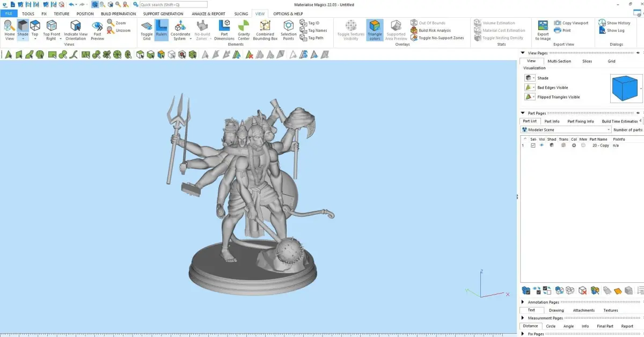The width and height of the screenshot is (644, 337).
Task: Select the 20 - Copy part name row
Action: coord(601,145)
